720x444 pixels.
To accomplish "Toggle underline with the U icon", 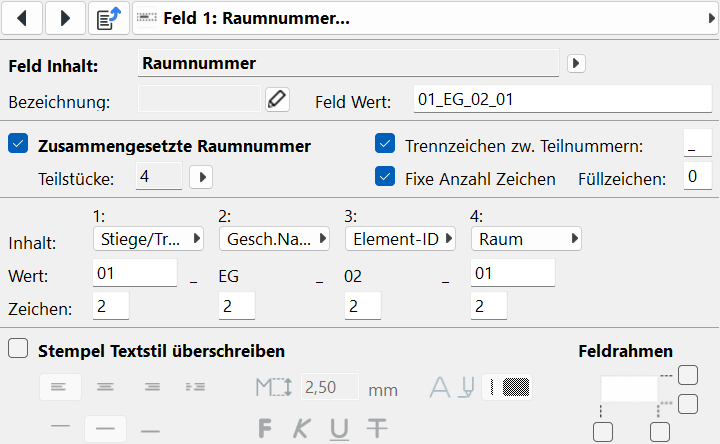I will [340, 428].
